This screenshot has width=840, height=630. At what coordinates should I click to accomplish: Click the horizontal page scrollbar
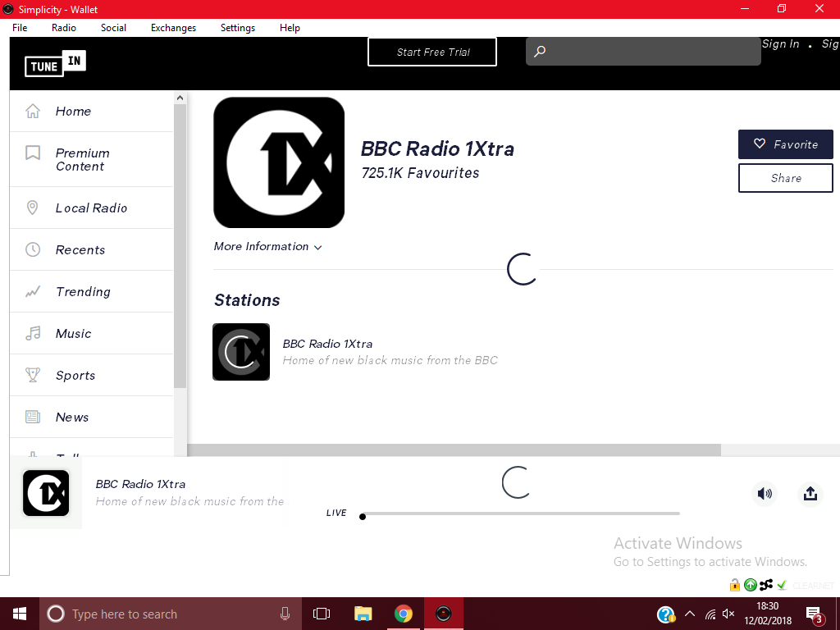(x=454, y=450)
